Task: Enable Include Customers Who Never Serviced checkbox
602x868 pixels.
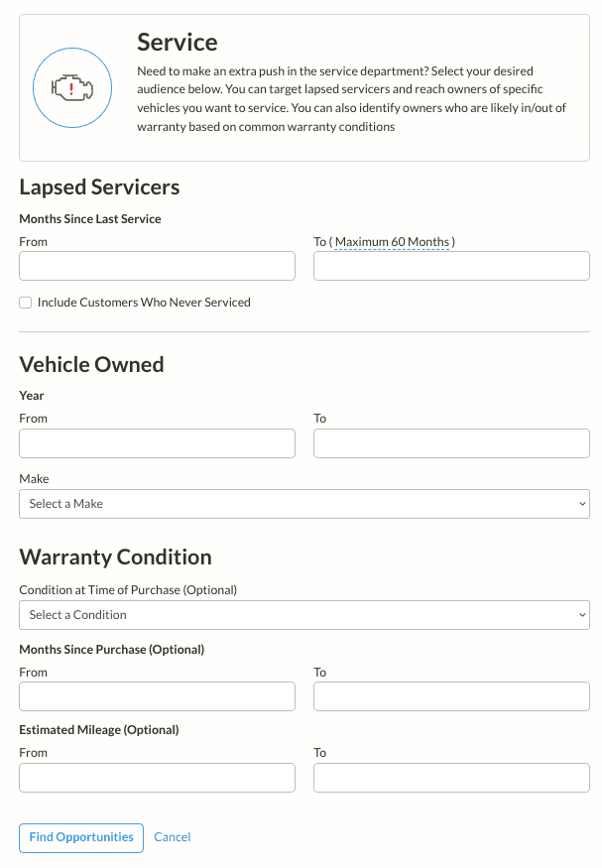Action: point(26,303)
